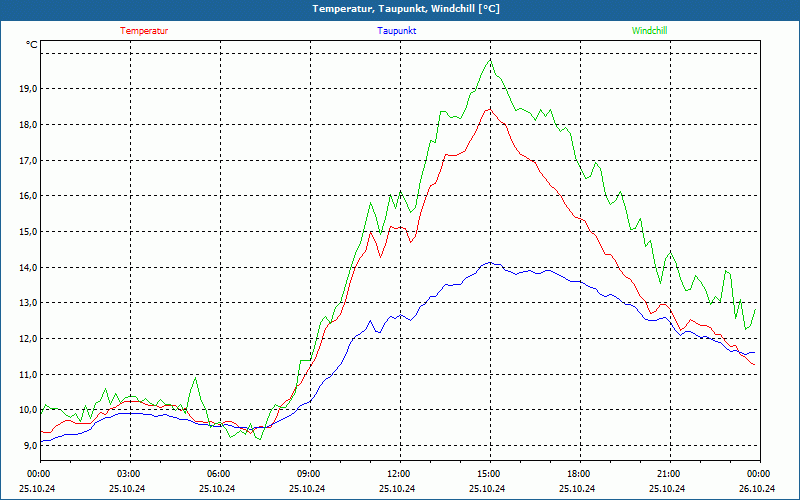Click the "25.10.24" date under 18:00
Image resolution: width=800 pixels, height=500 pixels.
(577, 488)
